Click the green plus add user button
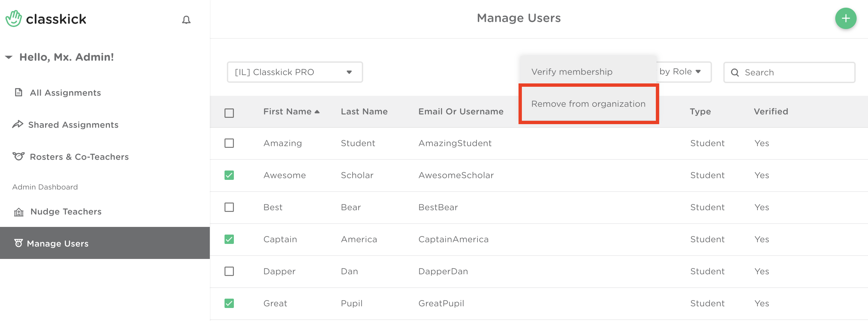Image resolution: width=868 pixels, height=321 pixels. click(x=845, y=18)
